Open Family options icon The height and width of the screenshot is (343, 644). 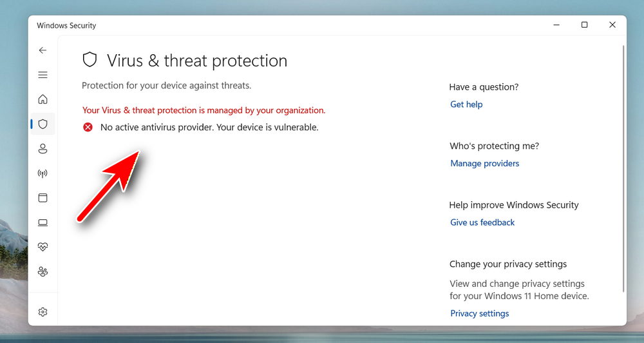click(x=43, y=271)
